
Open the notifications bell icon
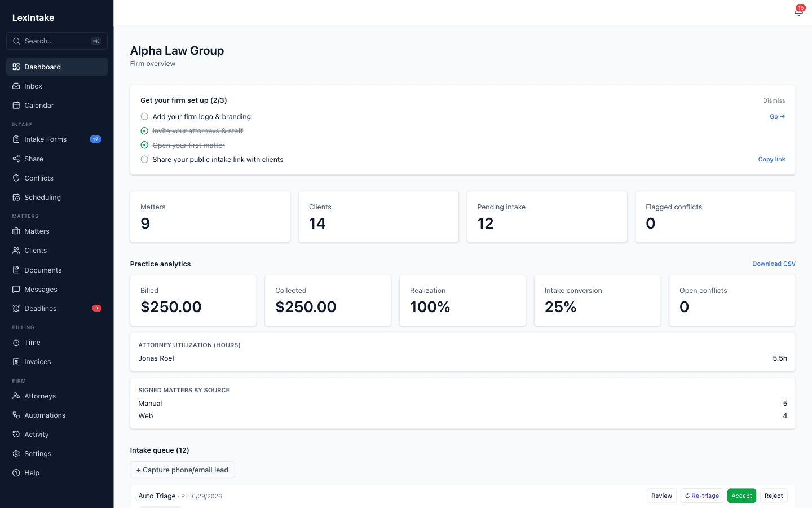click(798, 12)
